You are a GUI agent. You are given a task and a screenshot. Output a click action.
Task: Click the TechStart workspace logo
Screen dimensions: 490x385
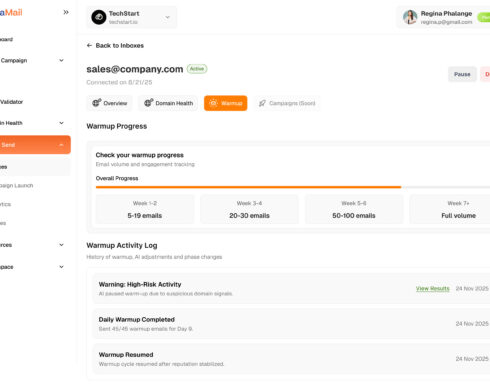(x=99, y=17)
